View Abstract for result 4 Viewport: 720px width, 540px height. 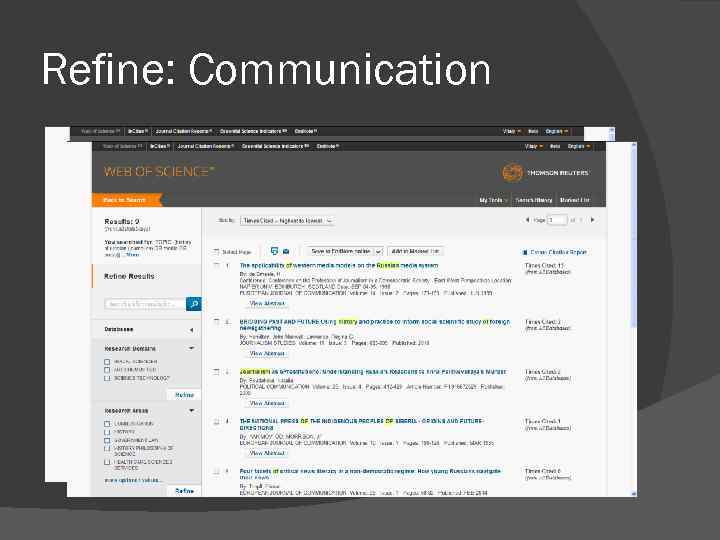tap(267, 453)
